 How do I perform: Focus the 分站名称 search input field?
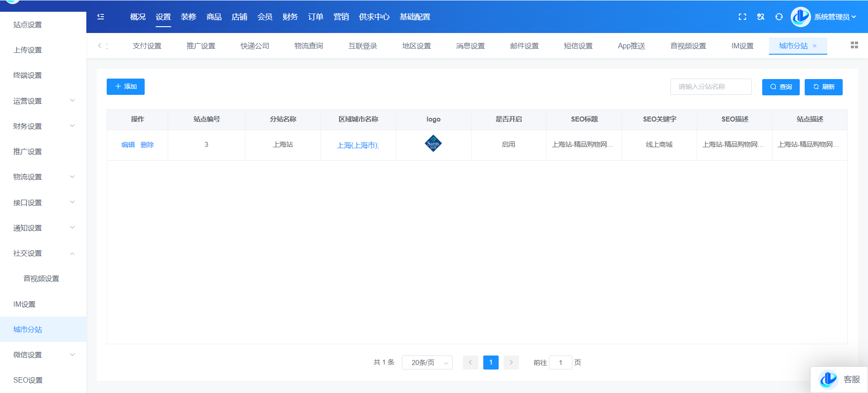pyautogui.click(x=711, y=87)
